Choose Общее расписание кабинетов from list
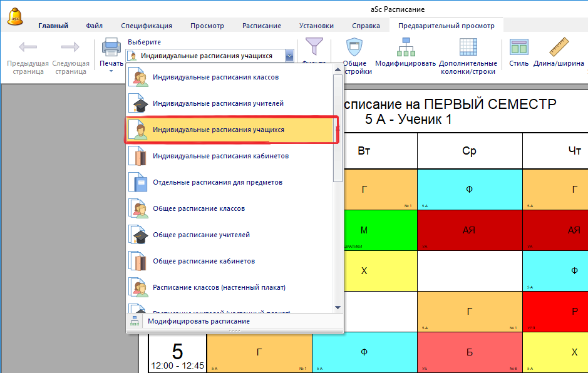588x373 pixels. 212,261
